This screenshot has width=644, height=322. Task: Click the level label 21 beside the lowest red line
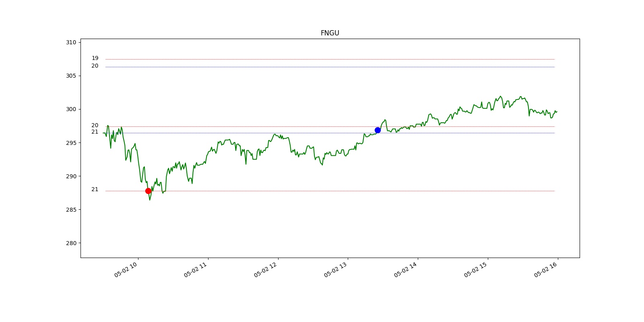coord(95,189)
